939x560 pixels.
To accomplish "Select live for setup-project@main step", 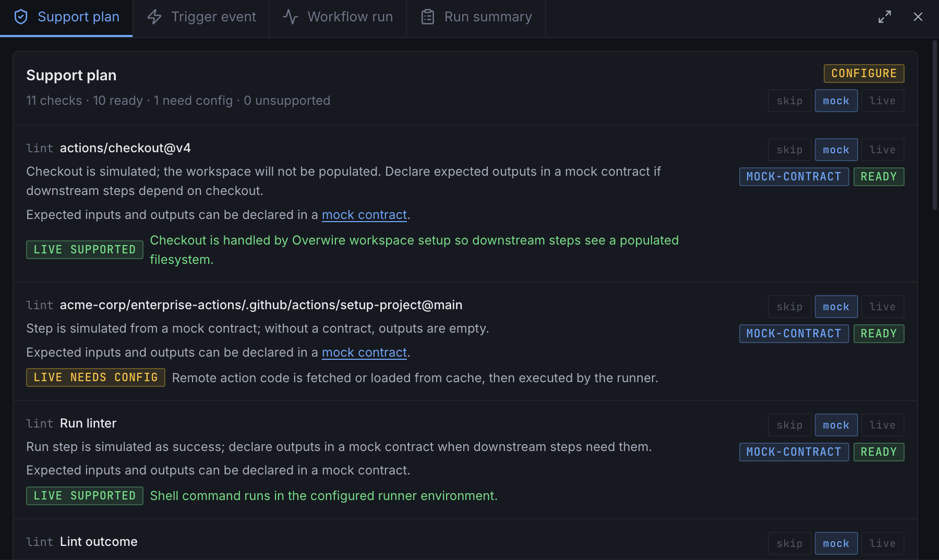I will pyautogui.click(x=883, y=307).
